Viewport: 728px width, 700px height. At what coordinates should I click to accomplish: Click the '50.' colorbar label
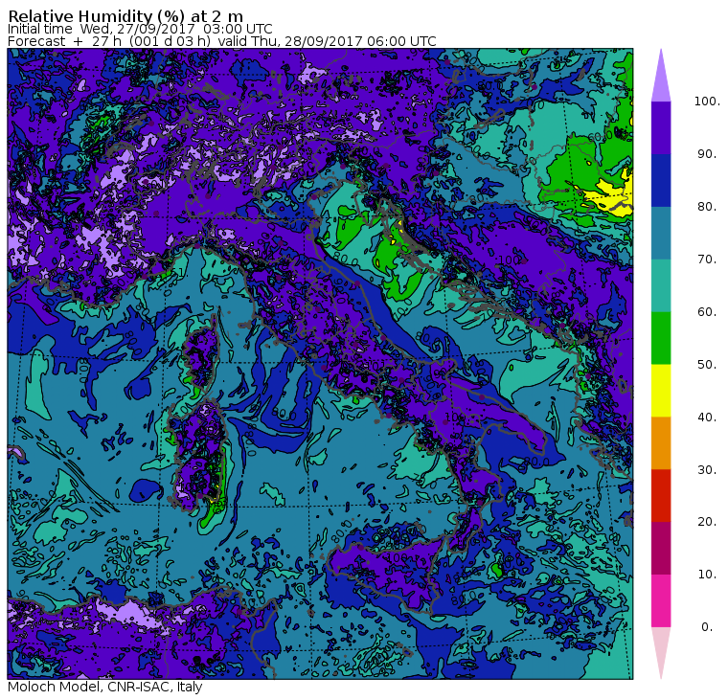[x=707, y=365]
